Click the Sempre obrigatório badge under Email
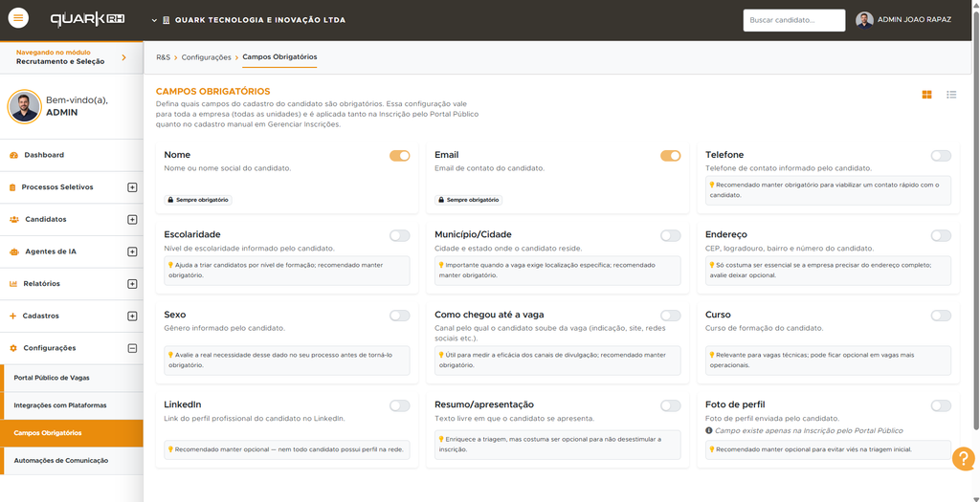The image size is (980, 502). [469, 201]
